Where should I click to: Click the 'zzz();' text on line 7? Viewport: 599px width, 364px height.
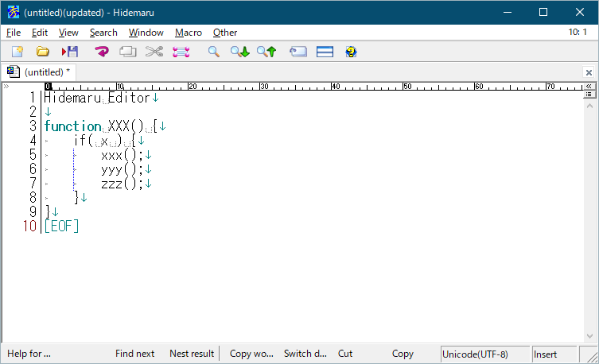[x=123, y=184]
